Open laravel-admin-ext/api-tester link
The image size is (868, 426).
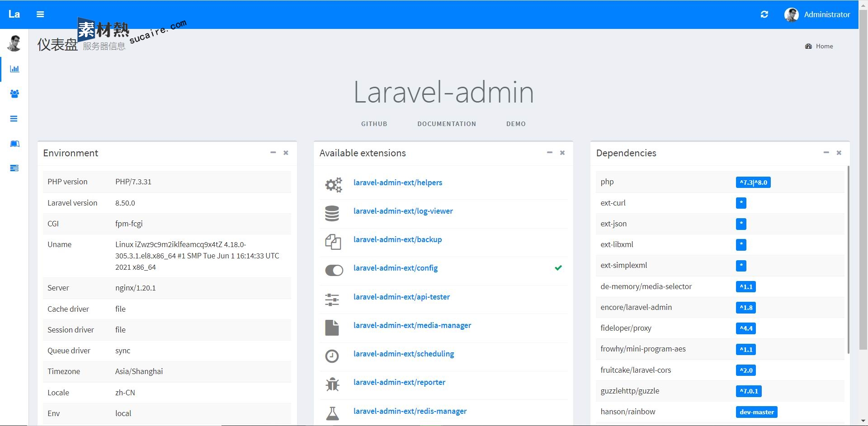coord(402,297)
